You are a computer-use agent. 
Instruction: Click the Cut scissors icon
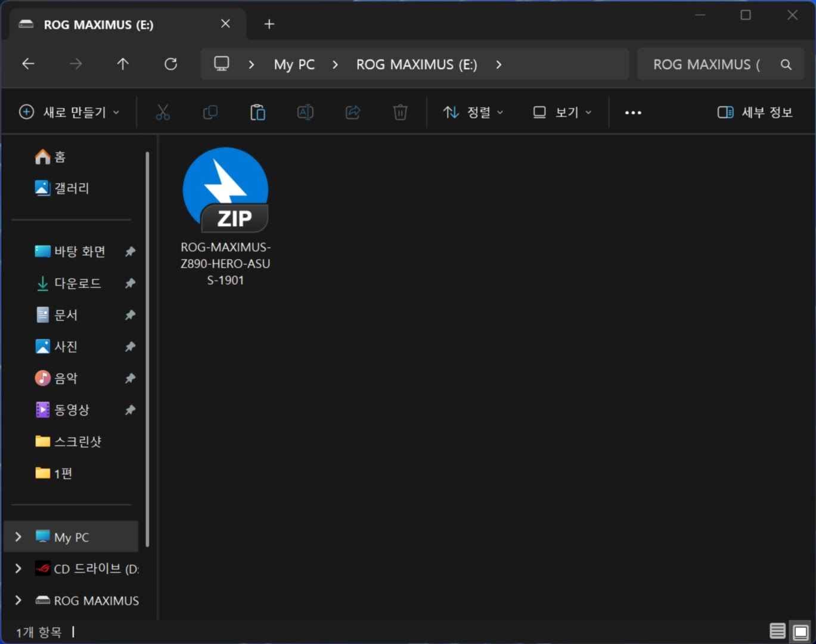coord(163,112)
